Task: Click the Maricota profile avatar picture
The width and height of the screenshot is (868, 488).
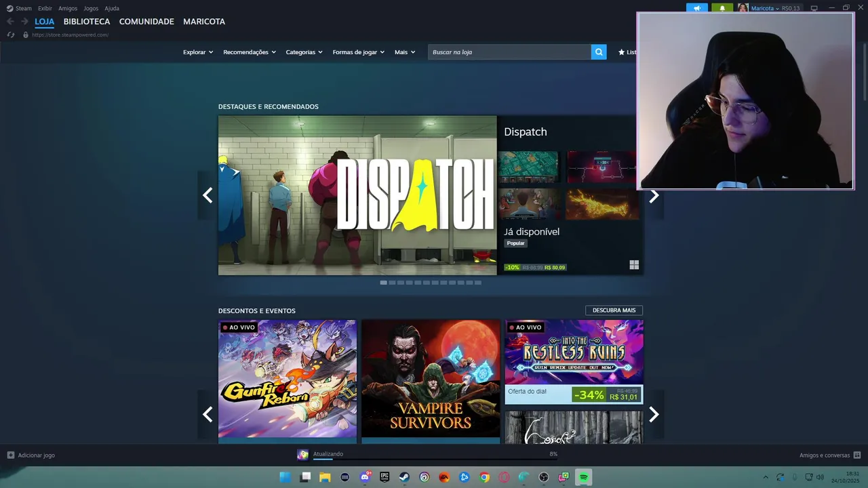Action: point(743,8)
